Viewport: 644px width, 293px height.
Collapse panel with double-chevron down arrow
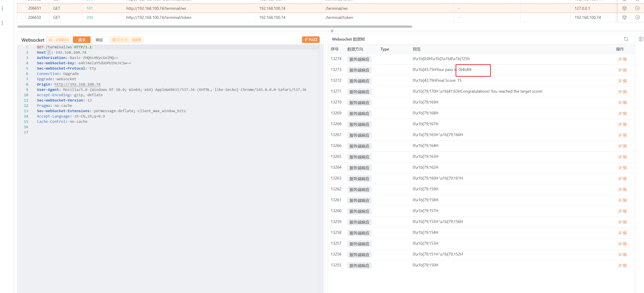[x=332, y=31]
